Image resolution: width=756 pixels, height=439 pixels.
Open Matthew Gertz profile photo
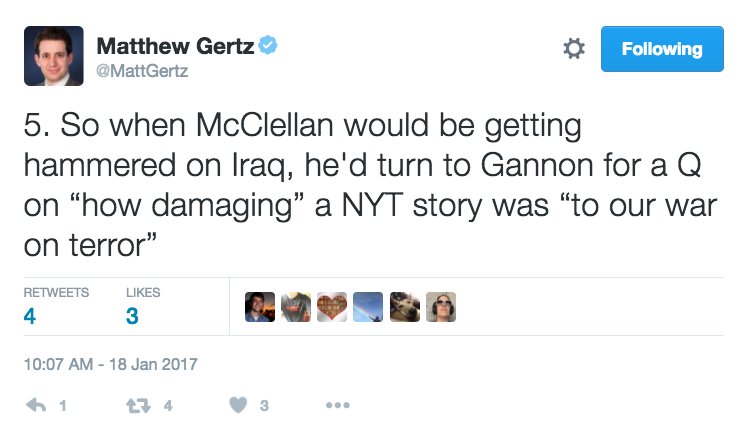[53, 57]
